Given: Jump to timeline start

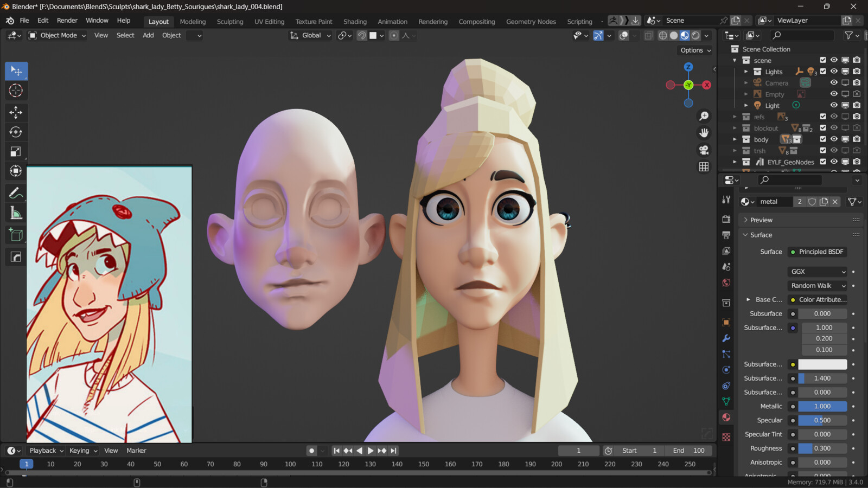Looking at the screenshot, I should click(336, 451).
